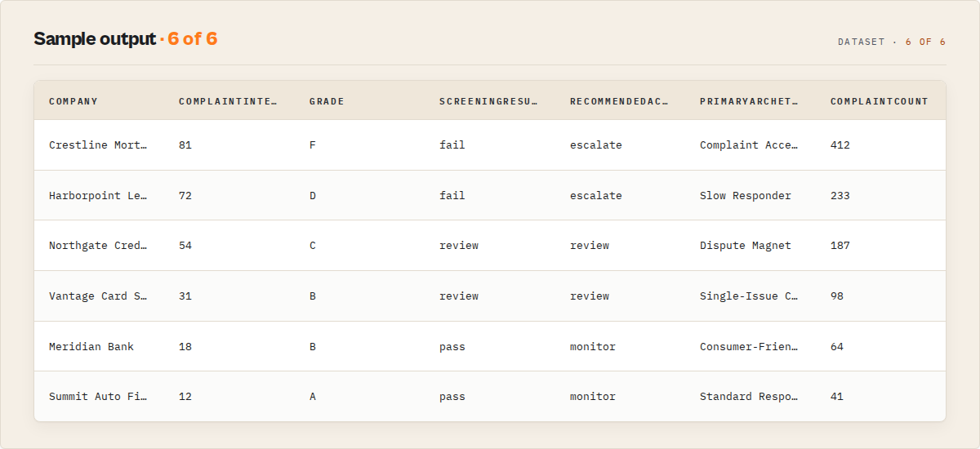This screenshot has height=449, width=980.
Task: Click the COMPLAINTCOUNT column header
Action: (x=880, y=101)
